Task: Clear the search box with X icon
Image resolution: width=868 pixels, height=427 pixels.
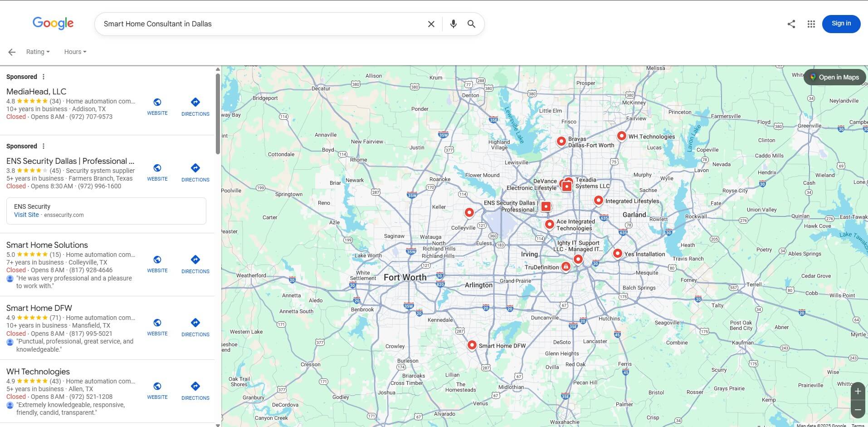Action: [431, 24]
